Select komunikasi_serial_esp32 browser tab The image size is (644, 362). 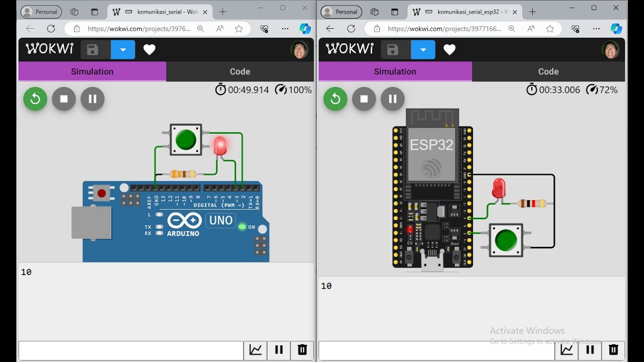point(465,12)
